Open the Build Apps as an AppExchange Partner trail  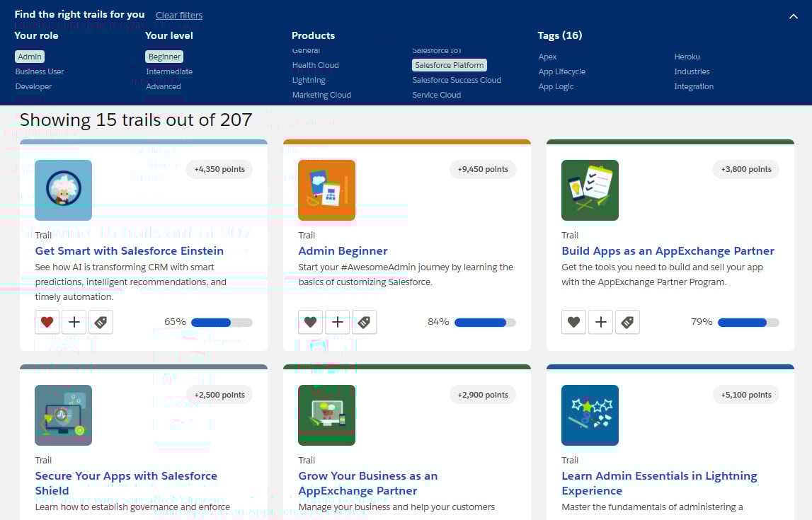tap(668, 251)
